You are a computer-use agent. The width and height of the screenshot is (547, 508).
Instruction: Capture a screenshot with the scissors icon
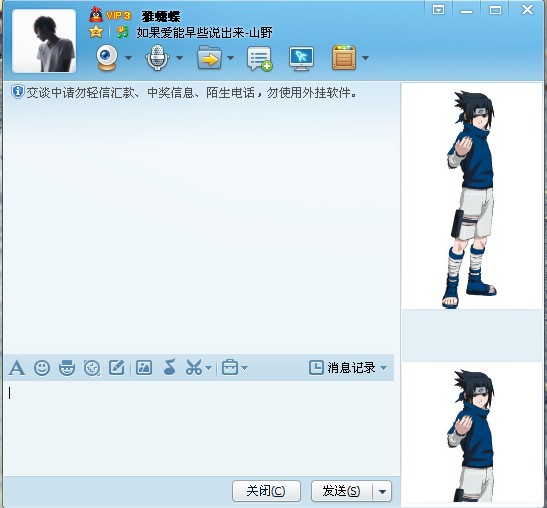[194, 367]
